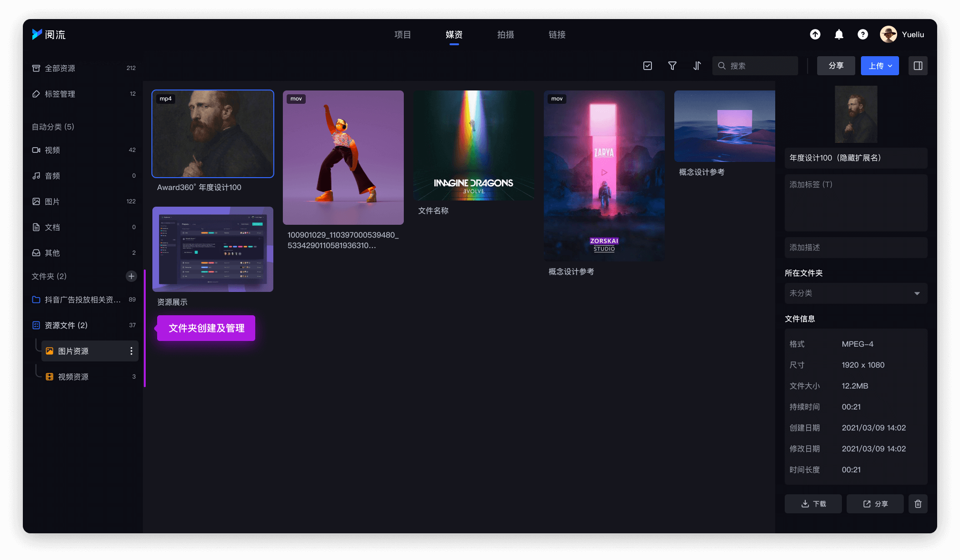Viewport: 960px width, 560px height.
Task: Click the 文件名称 label under Imagine Dragons
Action: [x=433, y=211]
